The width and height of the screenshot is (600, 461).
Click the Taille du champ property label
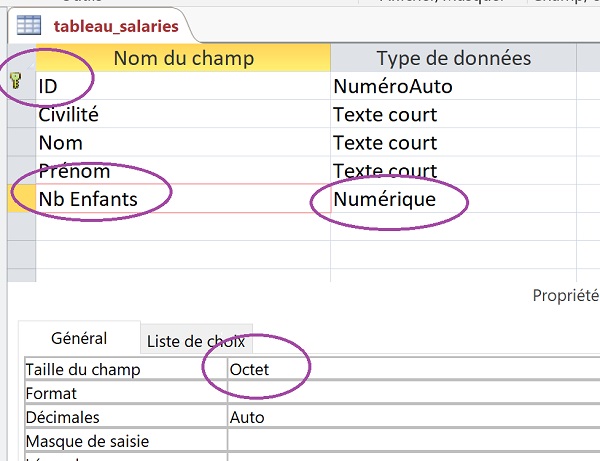pyautogui.click(x=126, y=369)
